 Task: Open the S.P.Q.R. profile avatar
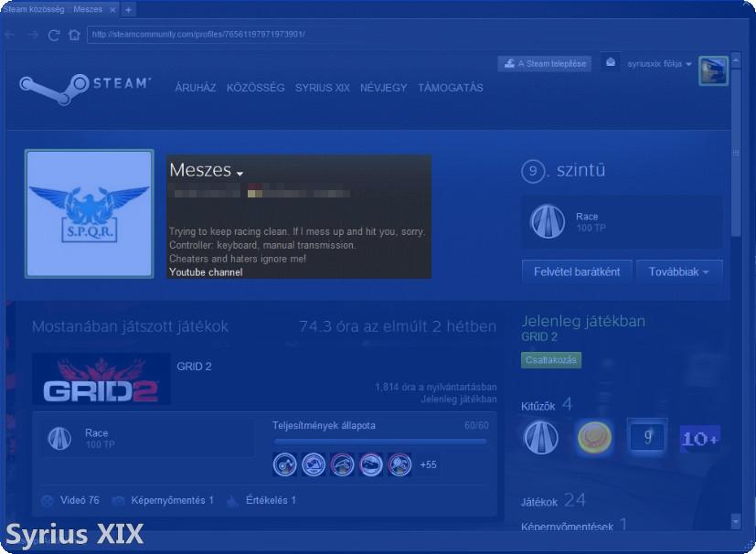tap(90, 214)
